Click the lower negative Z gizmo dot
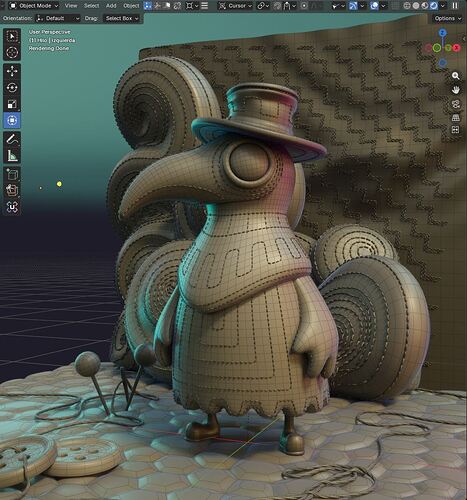The width and height of the screenshot is (467, 500). [x=442, y=63]
